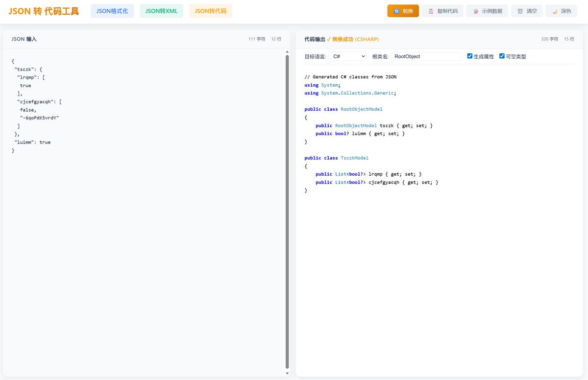
Task: Click the clipboard icon for 复制代码
Action: click(x=431, y=11)
